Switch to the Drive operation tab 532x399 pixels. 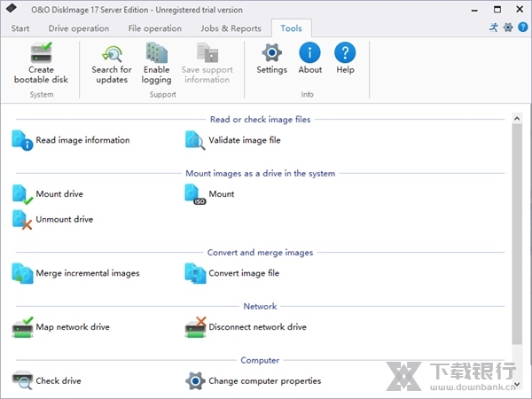point(79,28)
